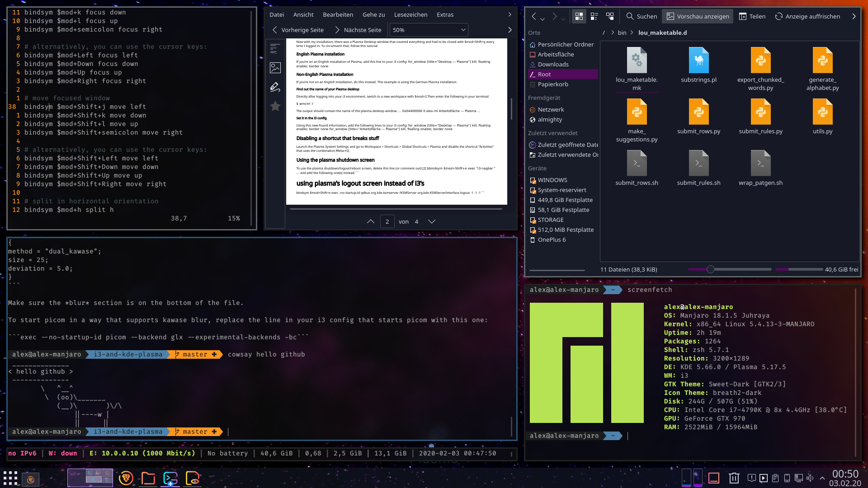This screenshot has height=488, width=868.
Task: Open Okular bookmarks star panel
Action: pyautogui.click(x=275, y=106)
